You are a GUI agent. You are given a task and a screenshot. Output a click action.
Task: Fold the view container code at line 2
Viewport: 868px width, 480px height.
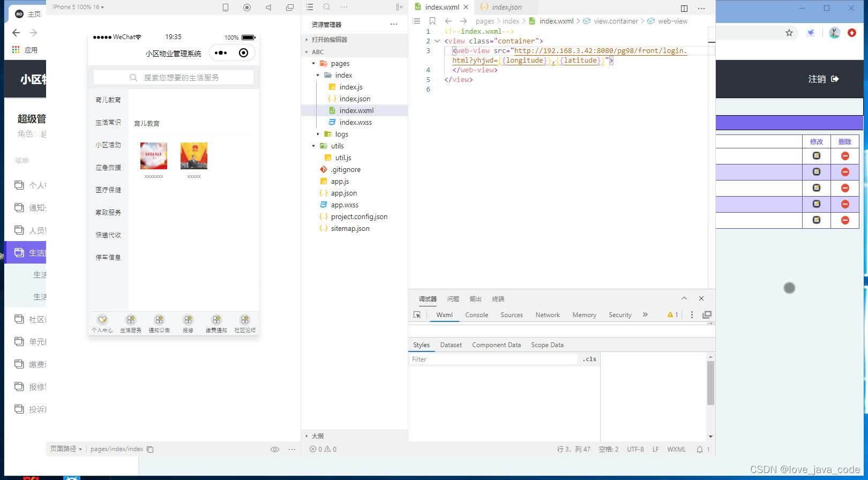pos(437,41)
